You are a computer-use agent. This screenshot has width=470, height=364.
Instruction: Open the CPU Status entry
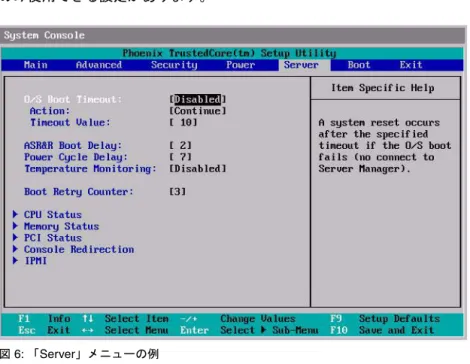pyautogui.click(x=53, y=214)
